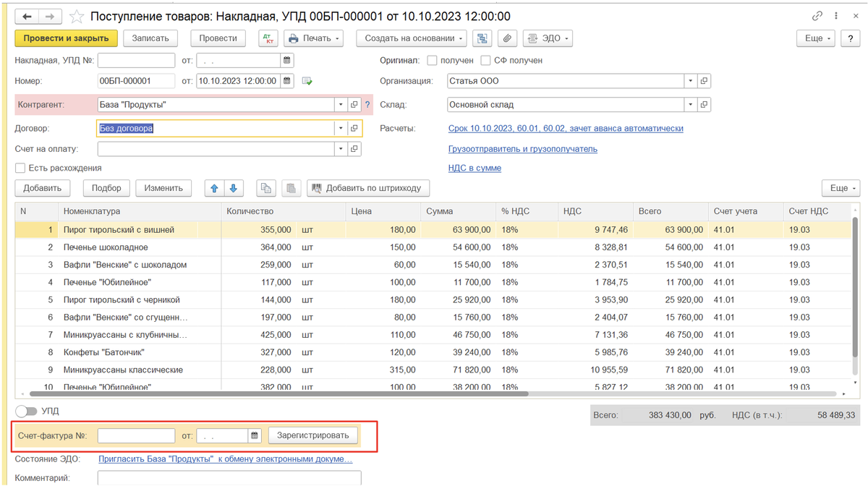This screenshot has width=868, height=486.
Task: Move selected row up with blue arrow
Action: 214,188
